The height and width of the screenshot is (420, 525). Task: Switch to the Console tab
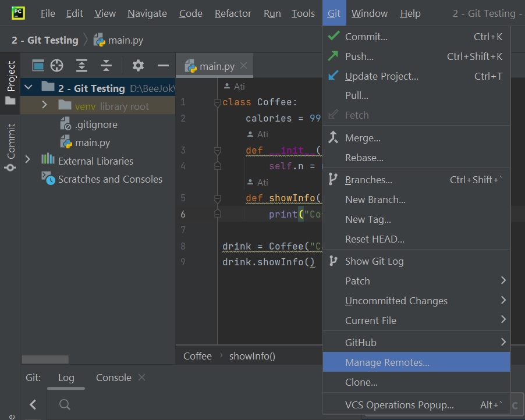pos(113,378)
